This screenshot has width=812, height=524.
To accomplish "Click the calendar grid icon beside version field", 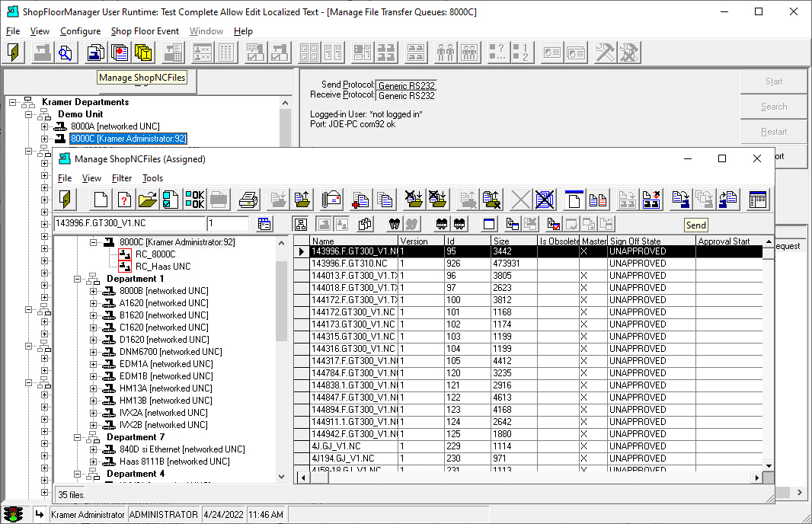I will (x=264, y=224).
